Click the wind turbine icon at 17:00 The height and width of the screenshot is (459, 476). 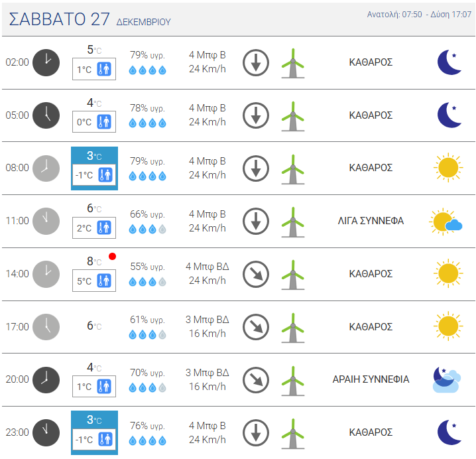[x=292, y=328]
